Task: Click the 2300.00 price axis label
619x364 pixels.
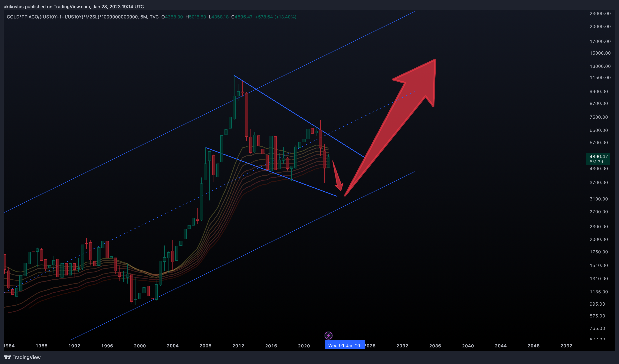Action: click(599, 226)
